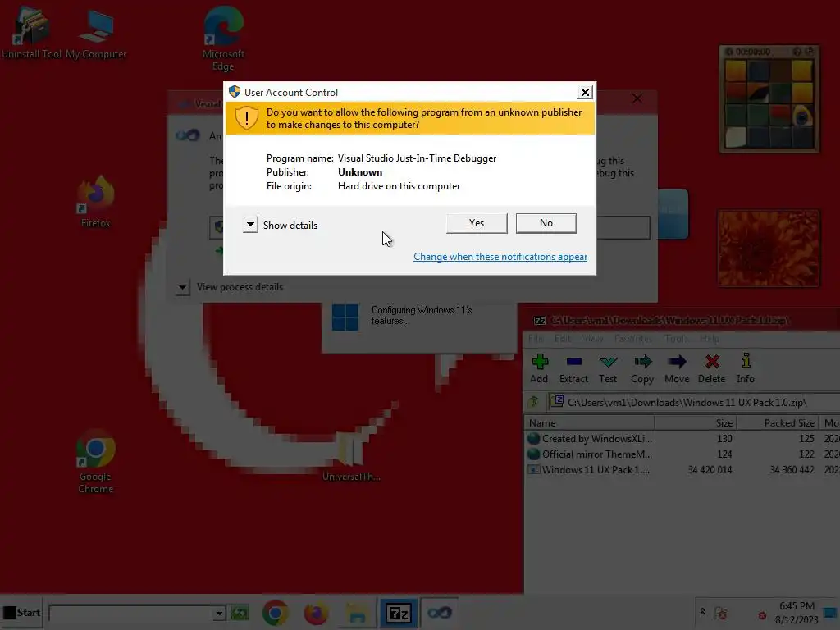
Task: Sort by the Packed Size column header
Action: coord(778,422)
